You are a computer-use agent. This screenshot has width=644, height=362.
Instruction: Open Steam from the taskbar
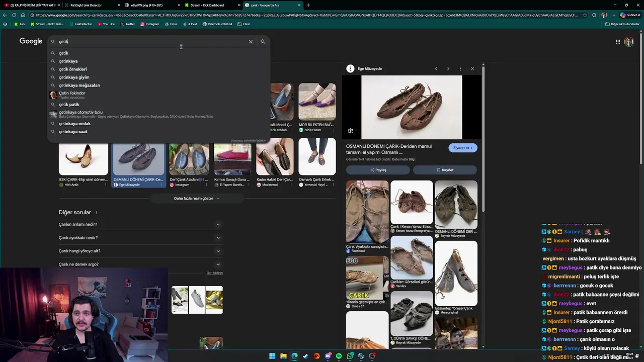tap(305, 356)
